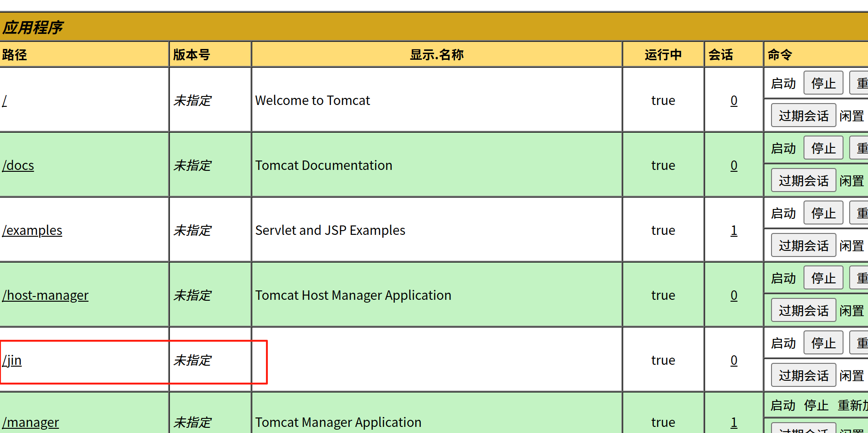Select 'Servlet and JSP Examples' display name
868x433 pixels.
click(x=330, y=231)
